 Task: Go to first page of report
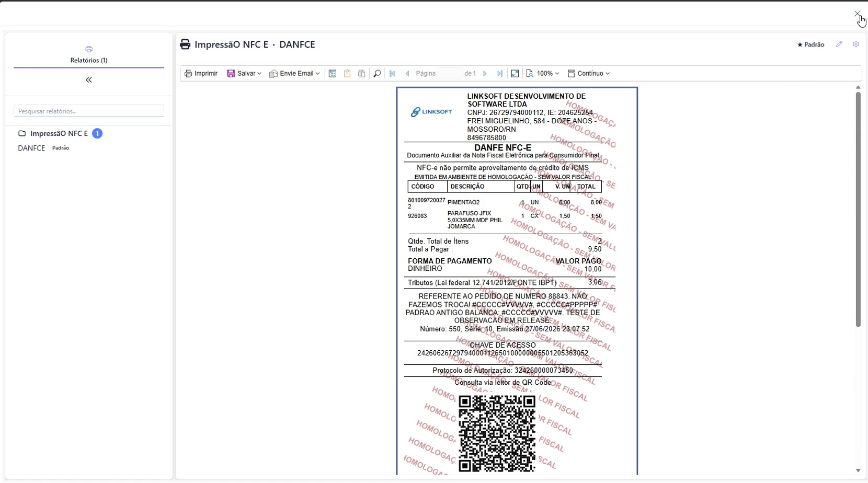tap(392, 74)
